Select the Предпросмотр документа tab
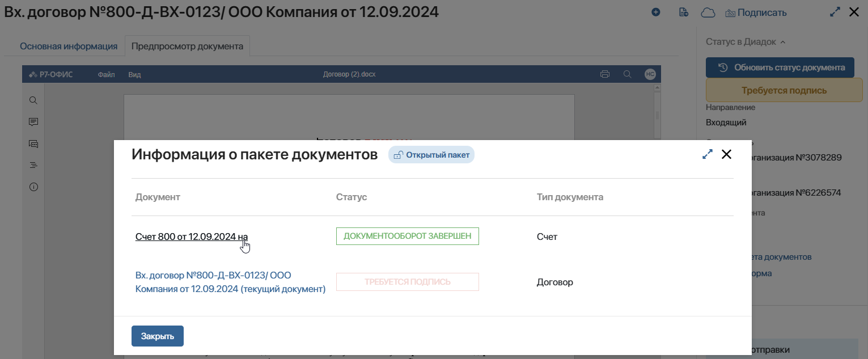Viewport: 868px width, 359px height. coord(187,45)
